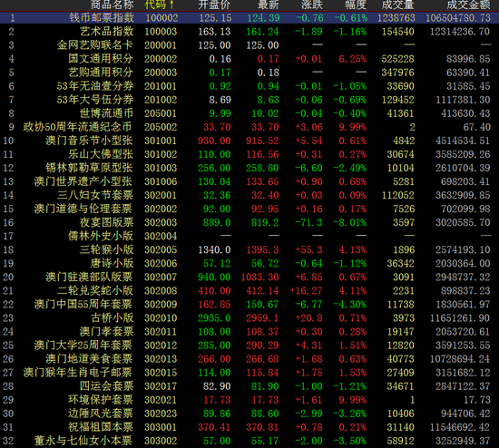499x448 pixels.
Task: Select 古桥小版 row
Action: coord(249,318)
